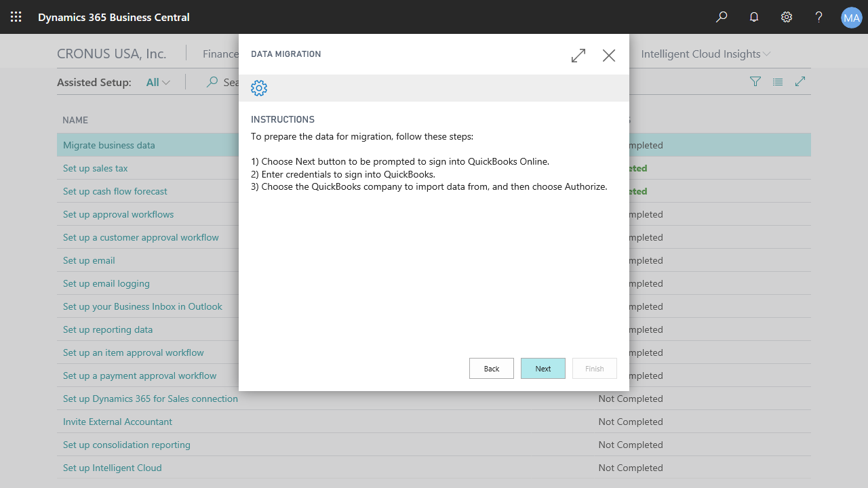Open Invite External Accountant

click(118, 422)
